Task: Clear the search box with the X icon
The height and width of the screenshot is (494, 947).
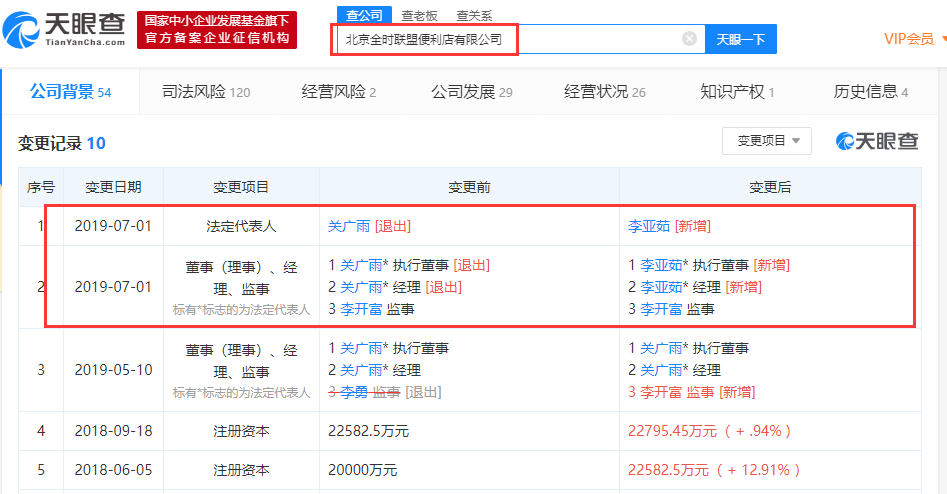Action: pos(689,39)
